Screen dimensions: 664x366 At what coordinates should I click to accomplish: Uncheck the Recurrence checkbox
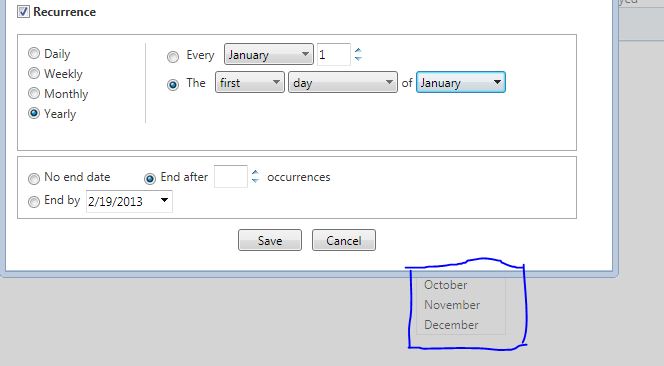23,11
